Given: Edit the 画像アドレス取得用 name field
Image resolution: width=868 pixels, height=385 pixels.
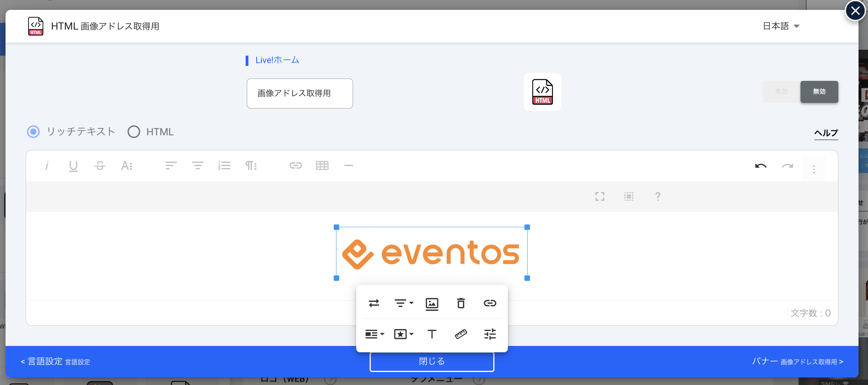Looking at the screenshot, I should (x=300, y=93).
